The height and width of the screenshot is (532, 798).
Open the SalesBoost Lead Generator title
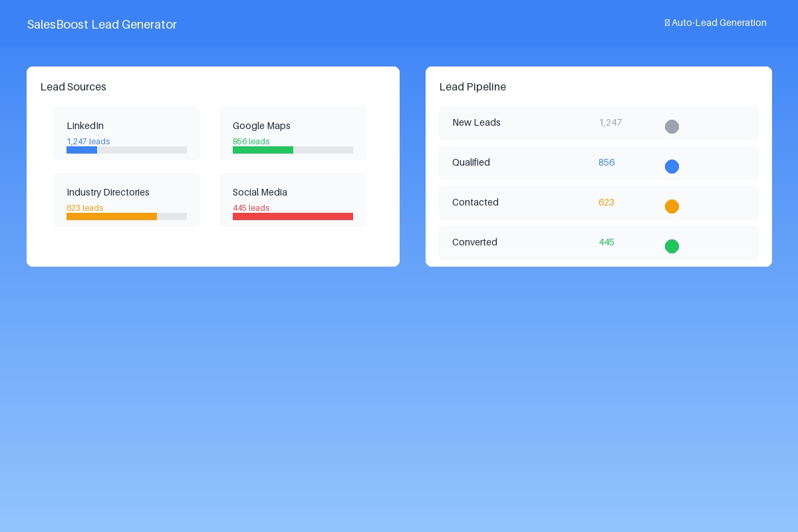click(x=102, y=25)
